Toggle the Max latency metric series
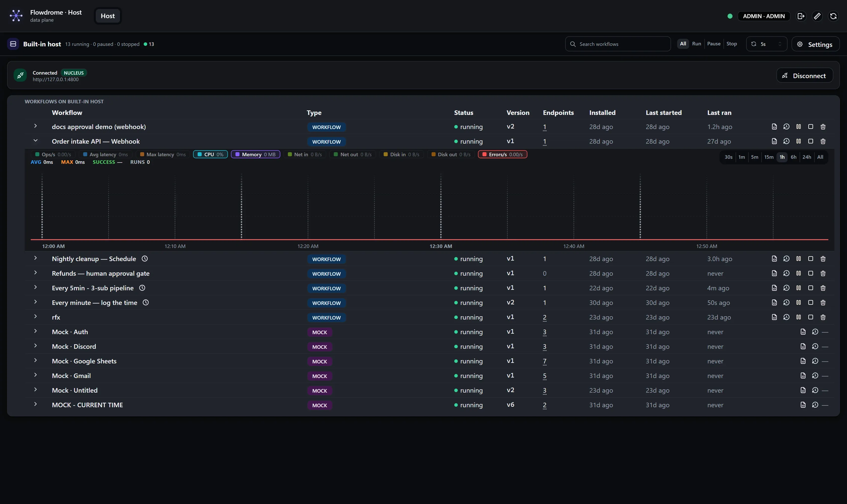The image size is (847, 504). [163, 154]
